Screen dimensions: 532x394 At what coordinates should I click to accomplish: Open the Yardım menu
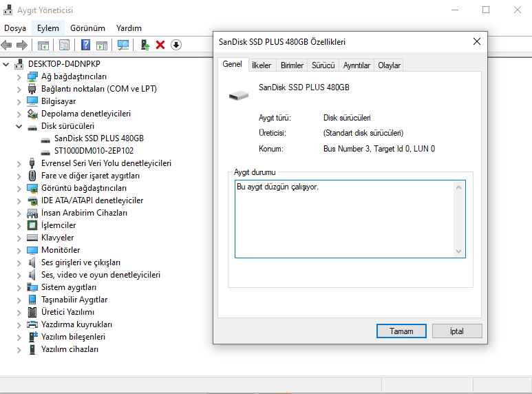point(129,28)
